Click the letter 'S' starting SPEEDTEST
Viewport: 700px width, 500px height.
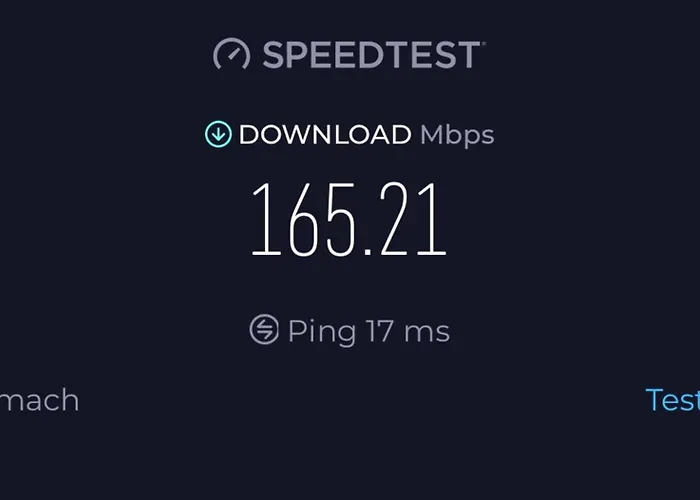274,55
